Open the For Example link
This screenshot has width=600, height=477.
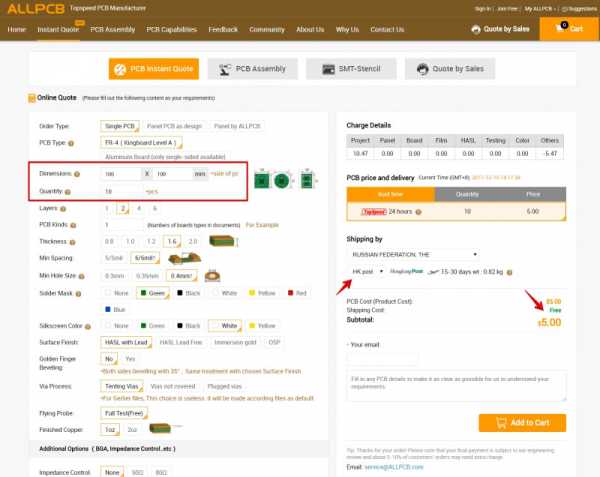tap(262, 225)
